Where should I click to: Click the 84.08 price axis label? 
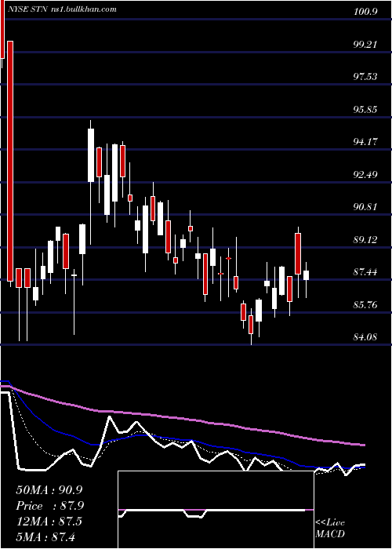coord(365,337)
